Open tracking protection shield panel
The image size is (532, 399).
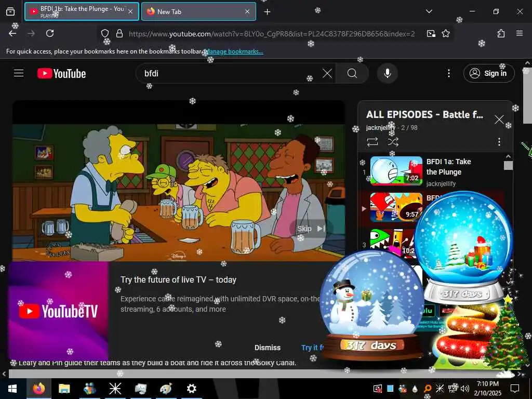click(105, 33)
